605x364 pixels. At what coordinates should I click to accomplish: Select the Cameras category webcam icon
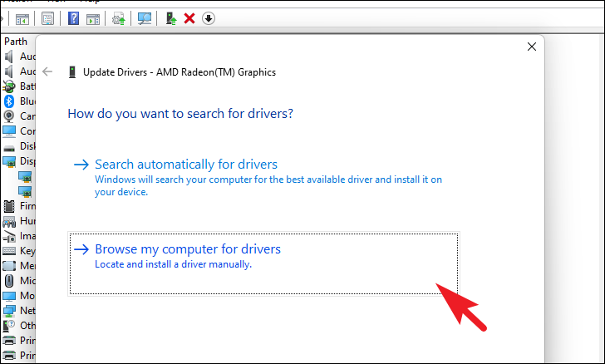[x=9, y=116]
